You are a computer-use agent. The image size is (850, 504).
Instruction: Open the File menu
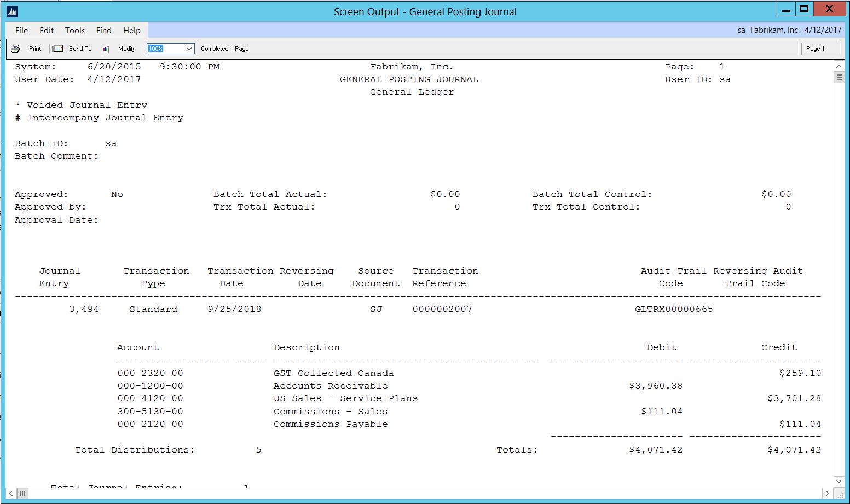click(21, 30)
